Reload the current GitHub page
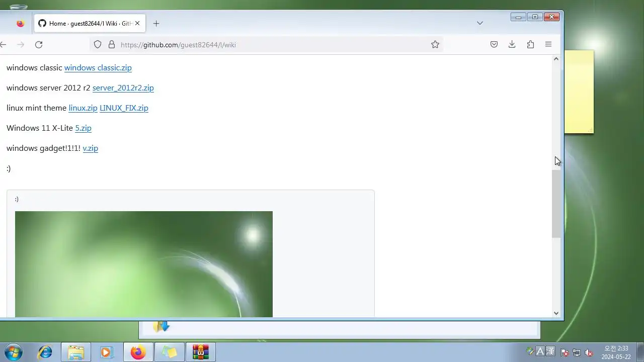This screenshot has width=644, height=362. tap(39, 45)
